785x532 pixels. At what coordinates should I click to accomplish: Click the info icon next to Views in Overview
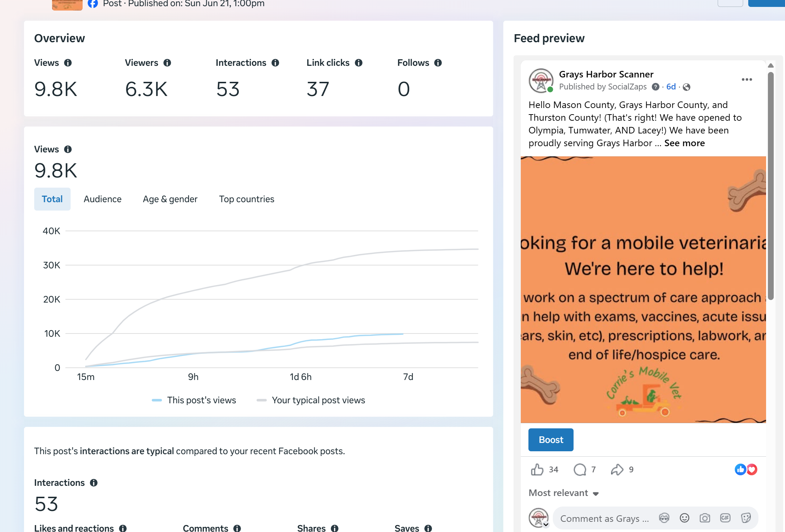68,63
